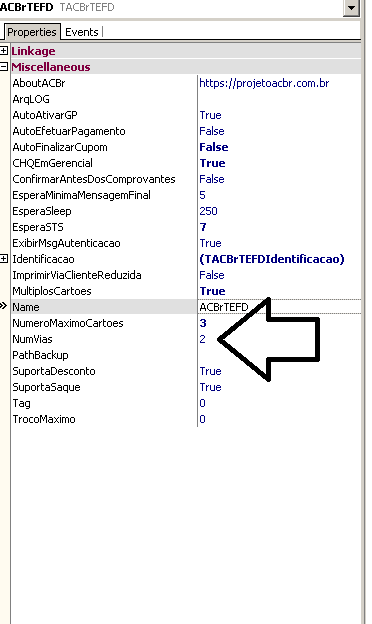
Task: Select the NumeroMaximoCartoes property
Action: pos(68,323)
